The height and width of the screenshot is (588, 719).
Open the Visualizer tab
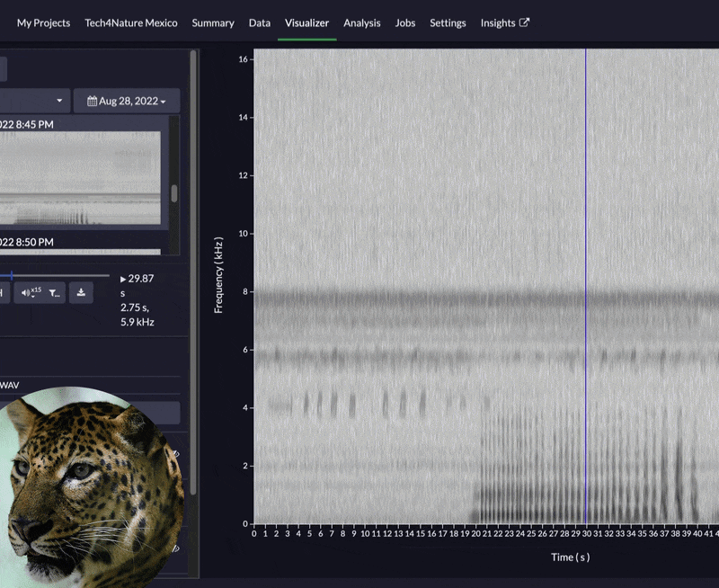pyautogui.click(x=306, y=22)
